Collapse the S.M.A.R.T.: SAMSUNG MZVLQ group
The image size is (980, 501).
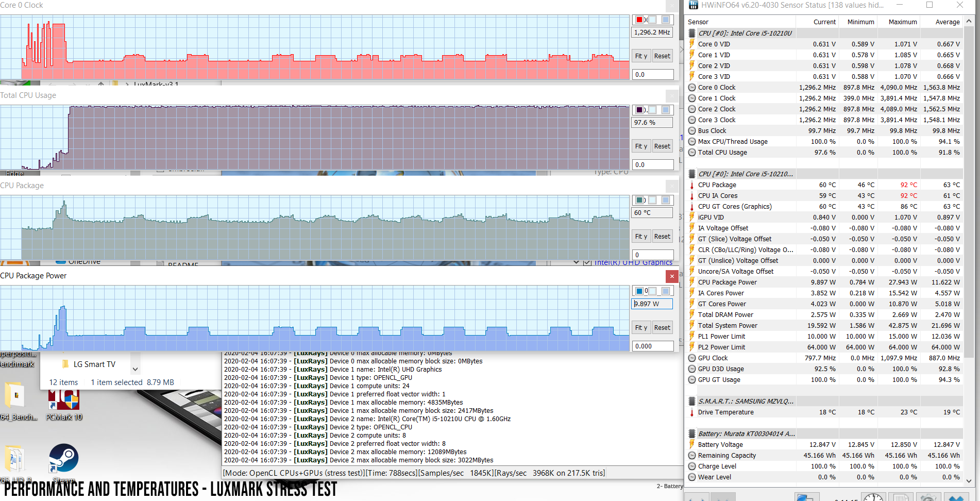(x=692, y=401)
